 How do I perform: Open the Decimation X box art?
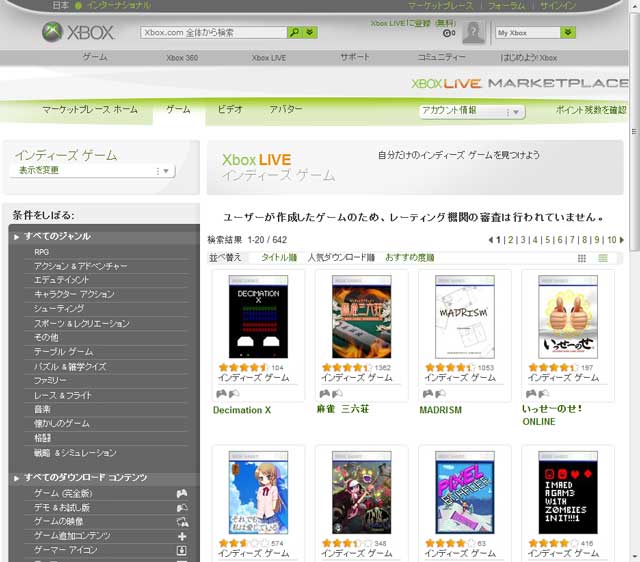click(258, 317)
